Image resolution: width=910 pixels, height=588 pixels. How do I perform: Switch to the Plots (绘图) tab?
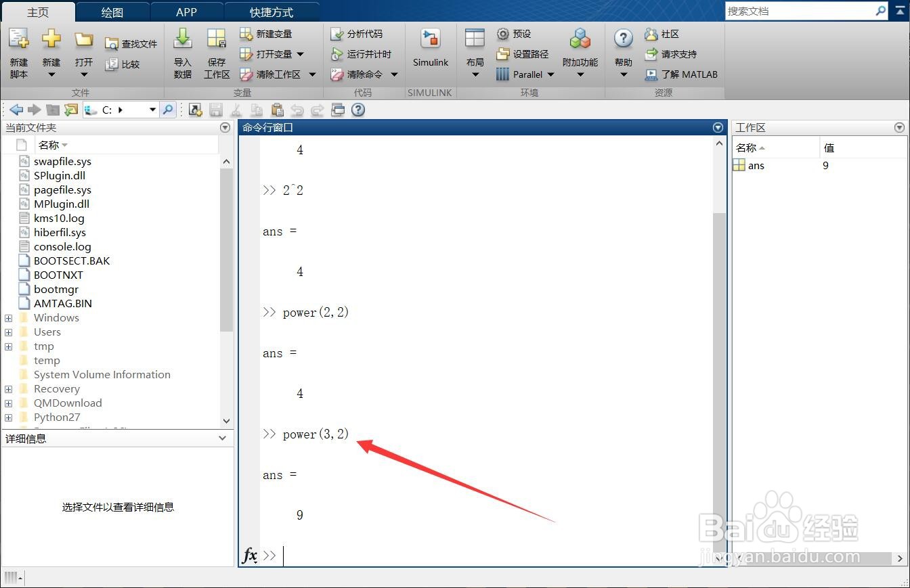[x=112, y=12]
